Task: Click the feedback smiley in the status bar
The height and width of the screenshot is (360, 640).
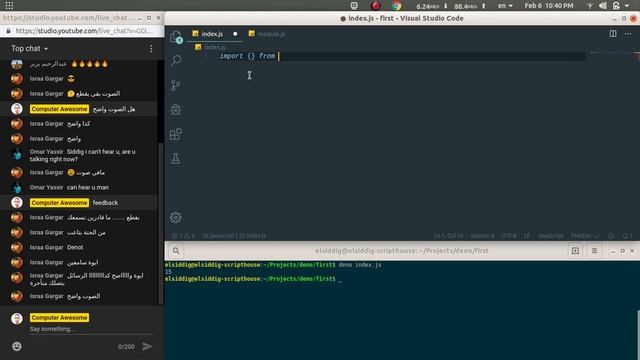Action: tap(611, 236)
